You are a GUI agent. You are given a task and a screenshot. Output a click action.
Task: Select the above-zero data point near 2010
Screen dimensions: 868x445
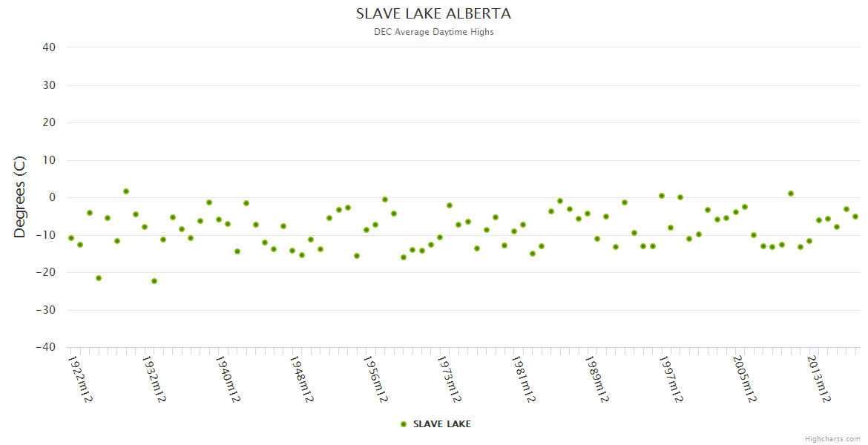(x=791, y=194)
